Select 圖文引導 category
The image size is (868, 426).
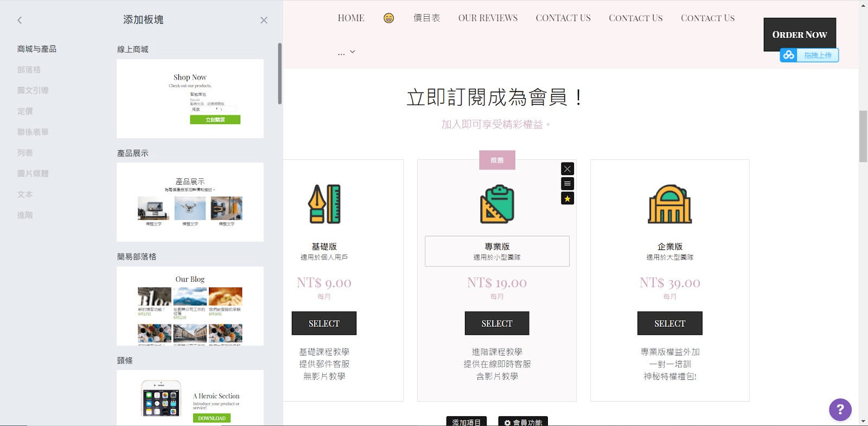click(x=33, y=91)
